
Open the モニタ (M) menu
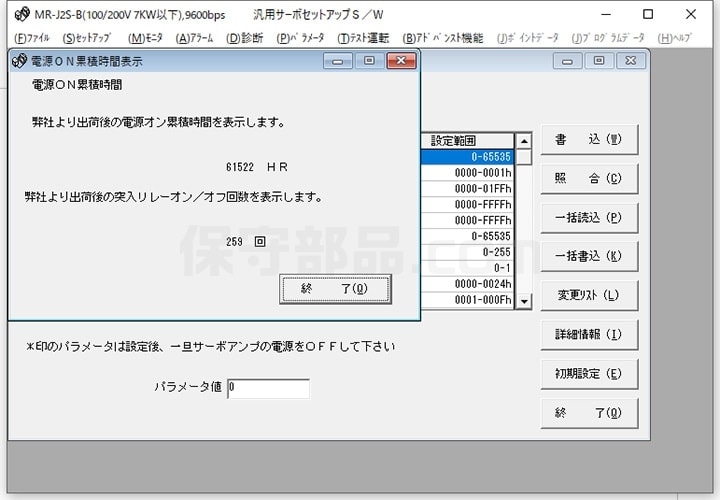tap(145, 38)
